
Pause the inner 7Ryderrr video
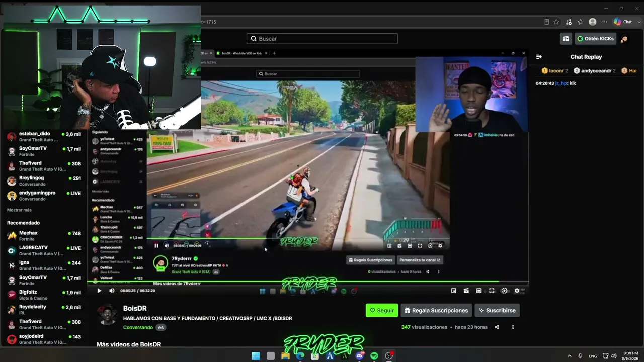(x=156, y=246)
